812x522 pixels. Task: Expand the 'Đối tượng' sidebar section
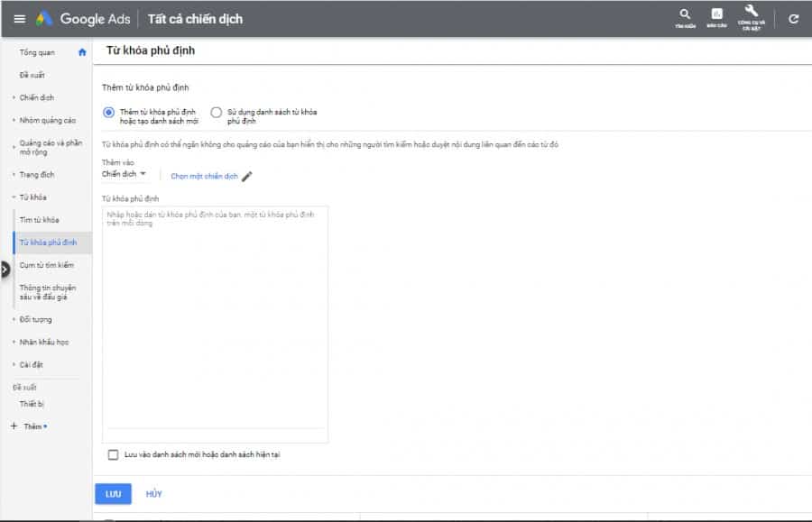tap(36, 319)
